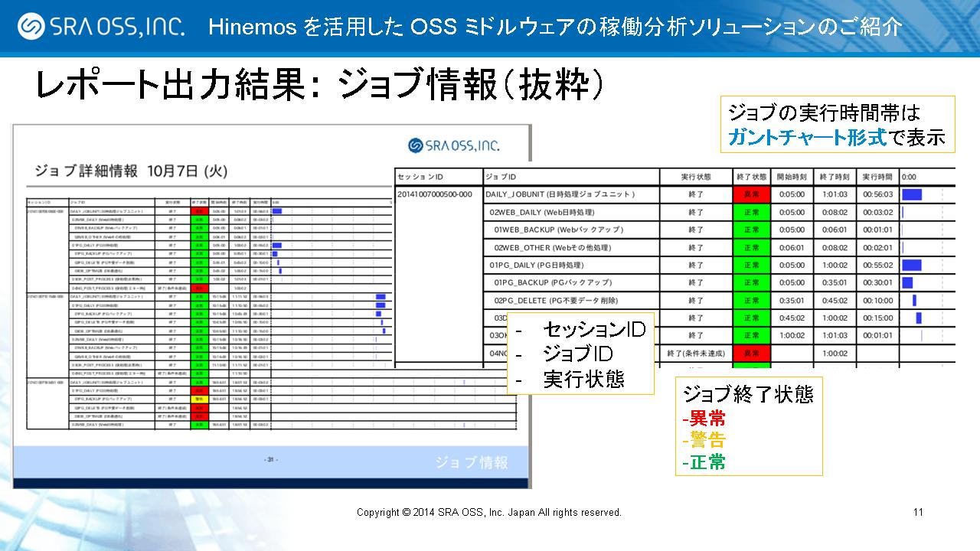Click the execution time value 00:55:02

tap(877, 265)
